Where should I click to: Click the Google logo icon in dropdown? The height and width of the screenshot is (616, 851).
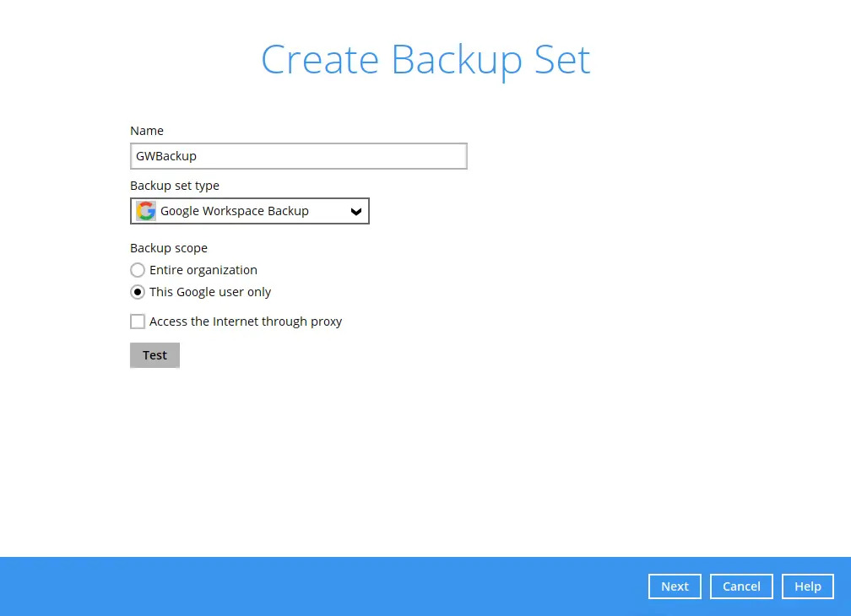pyautogui.click(x=146, y=211)
